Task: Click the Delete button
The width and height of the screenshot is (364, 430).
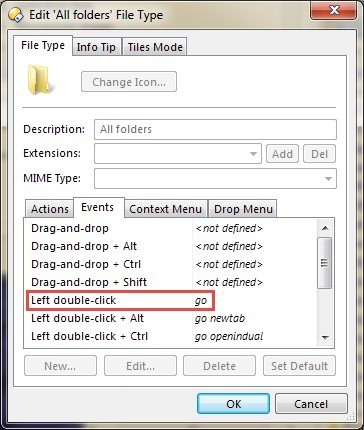Action: click(219, 366)
